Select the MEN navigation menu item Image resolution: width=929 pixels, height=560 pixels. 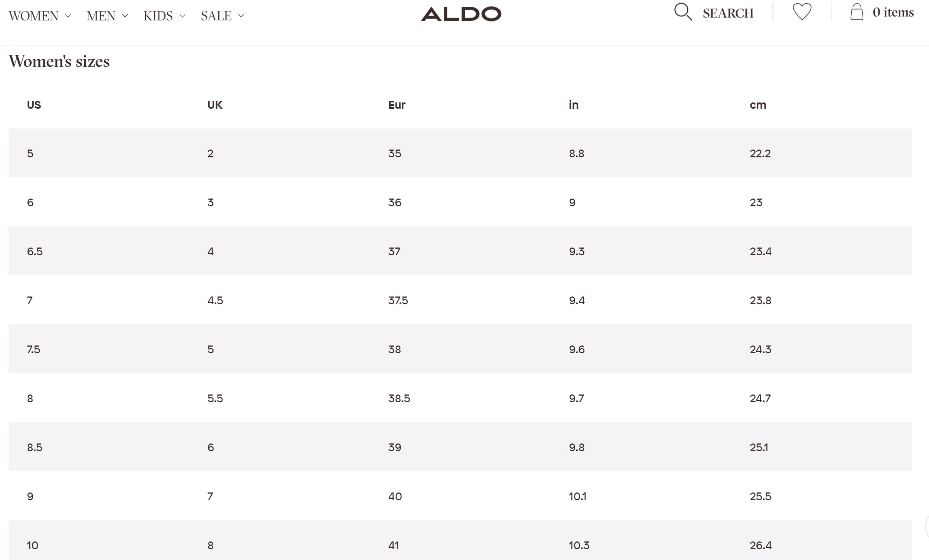coord(101,16)
